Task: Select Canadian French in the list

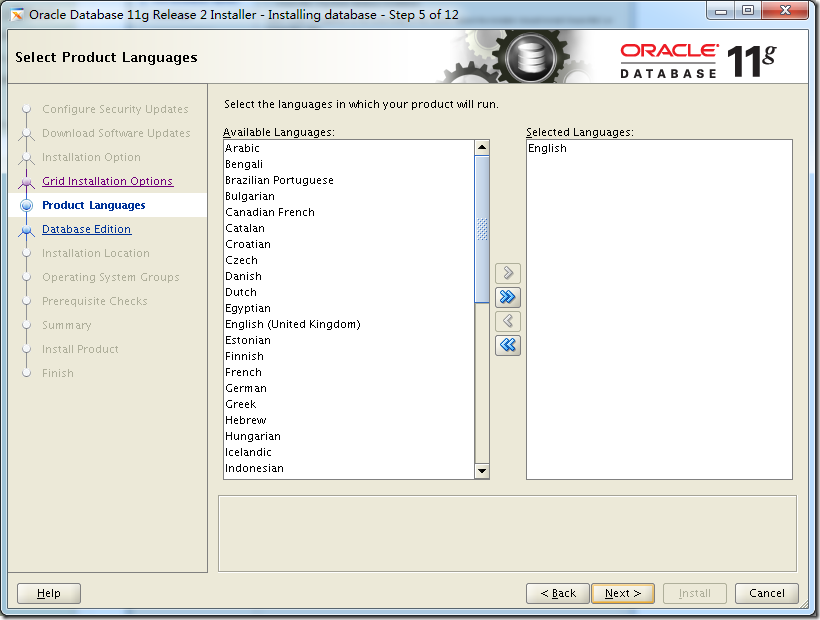Action: coord(348,212)
